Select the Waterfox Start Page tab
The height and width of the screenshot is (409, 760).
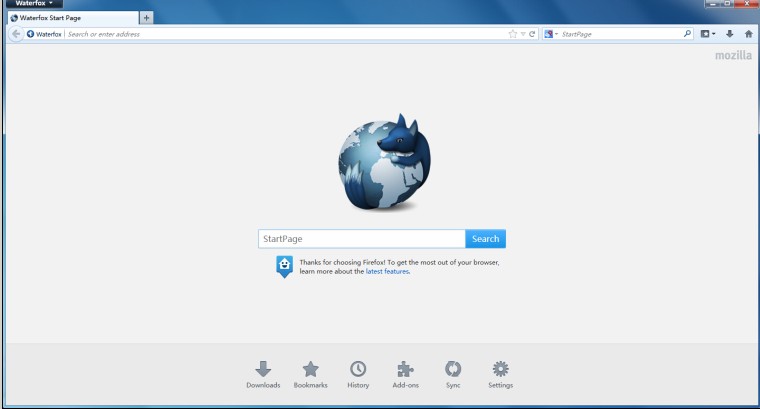(73, 18)
